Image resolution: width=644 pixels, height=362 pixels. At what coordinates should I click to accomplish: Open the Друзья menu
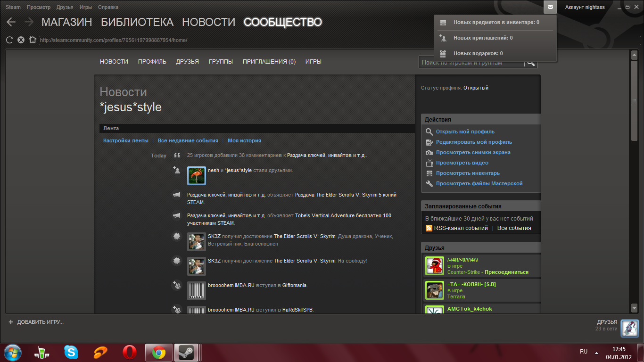(65, 7)
